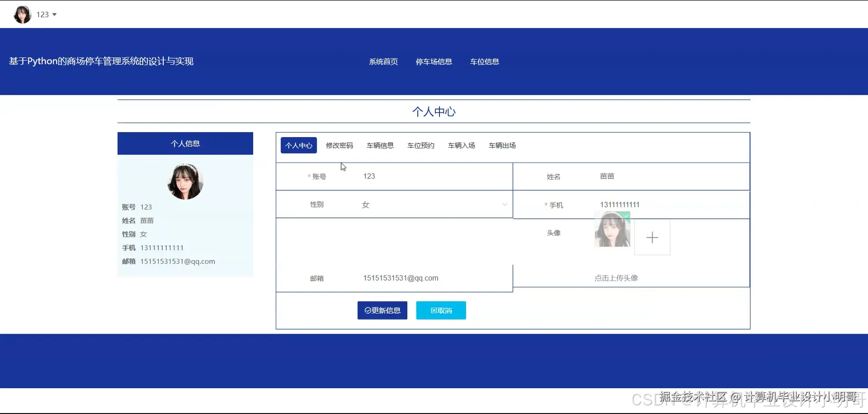Open the 车辆入场 tab
The width and height of the screenshot is (868, 414).
[461, 145]
